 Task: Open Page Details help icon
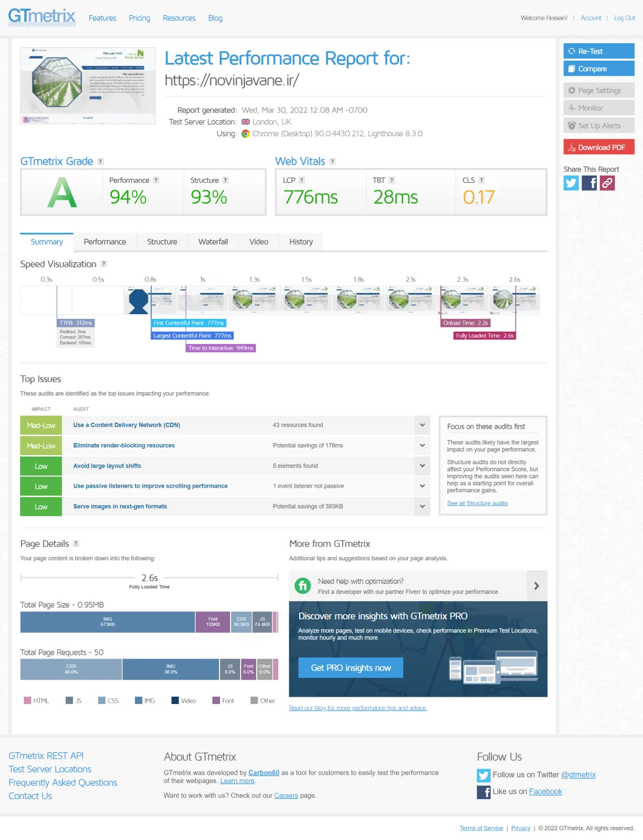(76, 544)
